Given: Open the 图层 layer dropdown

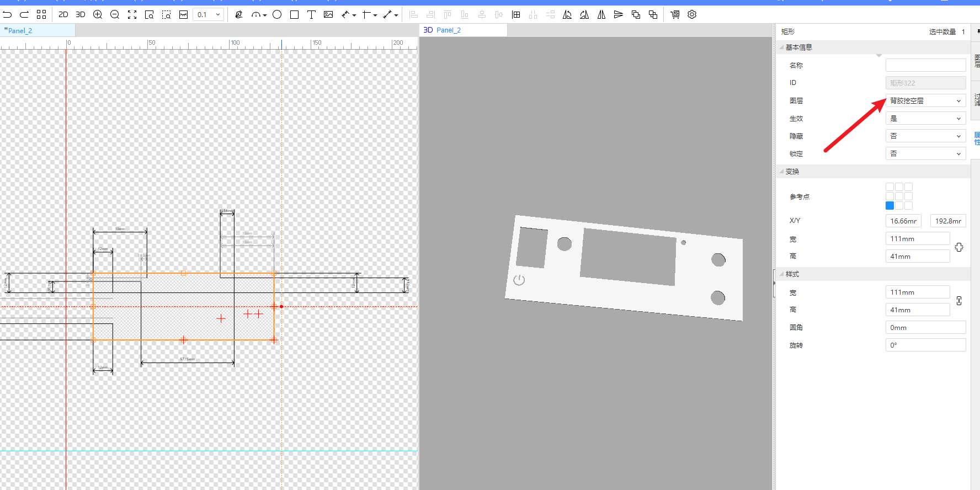Looking at the screenshot, I should 925,101.
